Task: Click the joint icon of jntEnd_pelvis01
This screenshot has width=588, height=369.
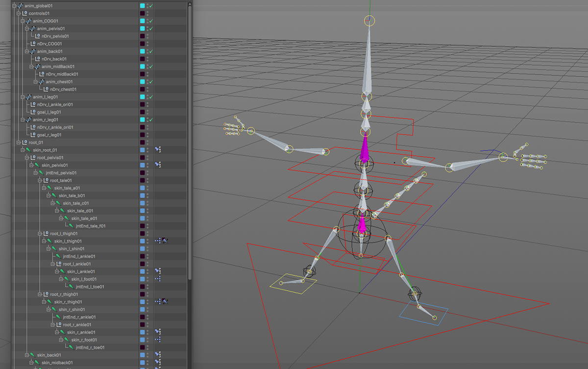Action: [x=42, y=172]
